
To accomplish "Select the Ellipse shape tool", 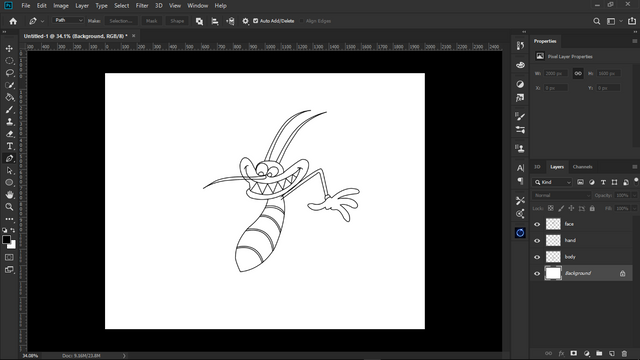I will (9, 182).
